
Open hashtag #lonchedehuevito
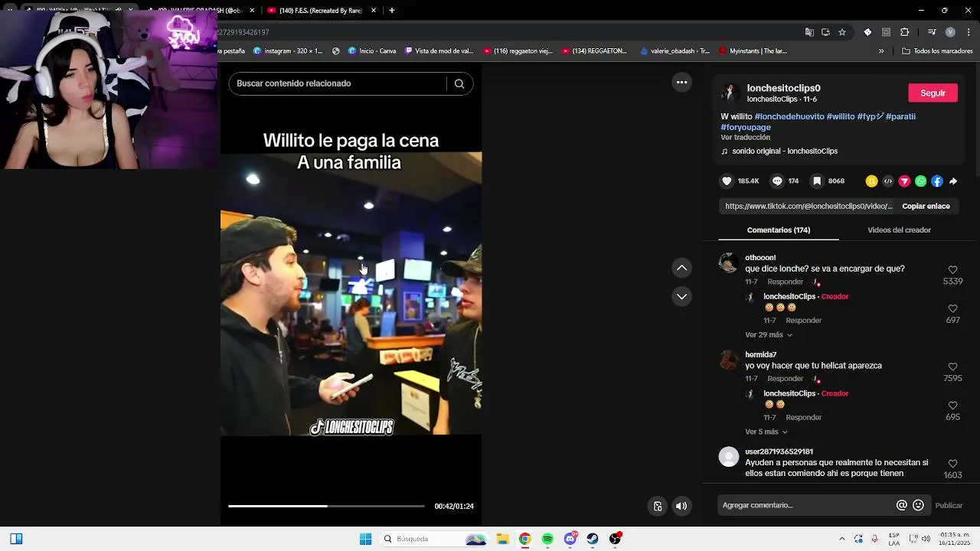tap(789, 116)
